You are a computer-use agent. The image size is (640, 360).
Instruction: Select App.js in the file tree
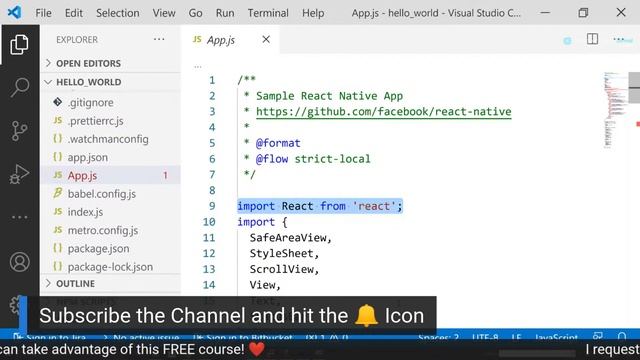click(111, 176)
